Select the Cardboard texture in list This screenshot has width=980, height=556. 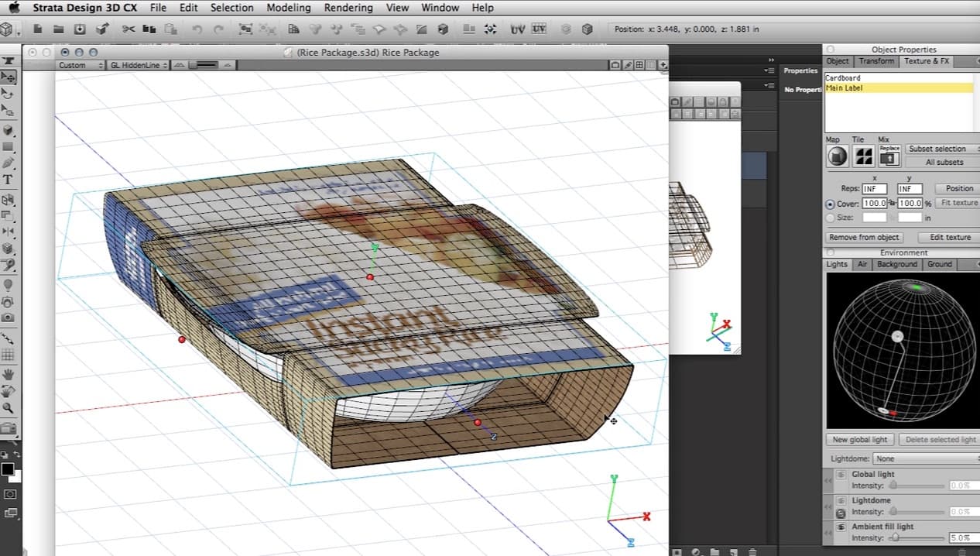(x=899, y=78)
